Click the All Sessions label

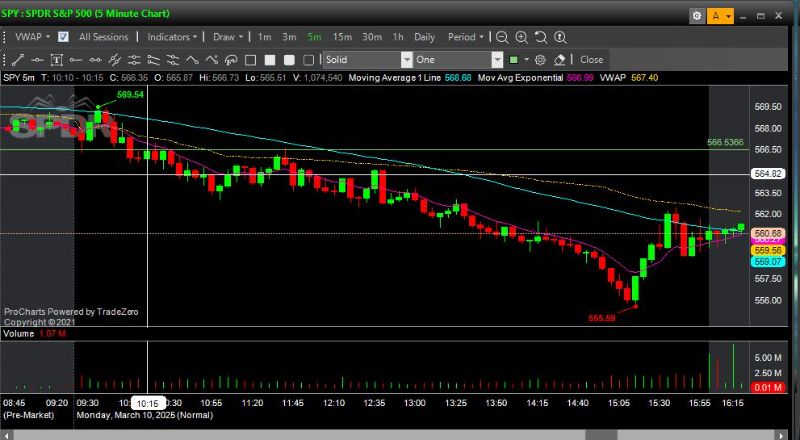click(x=104, y=37)
